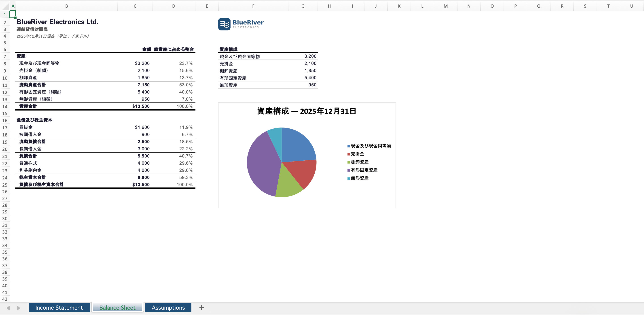Click the BlueRiver Electronics logo image
The width and height of the screenshot is (644, 315).
coord(241,24)
